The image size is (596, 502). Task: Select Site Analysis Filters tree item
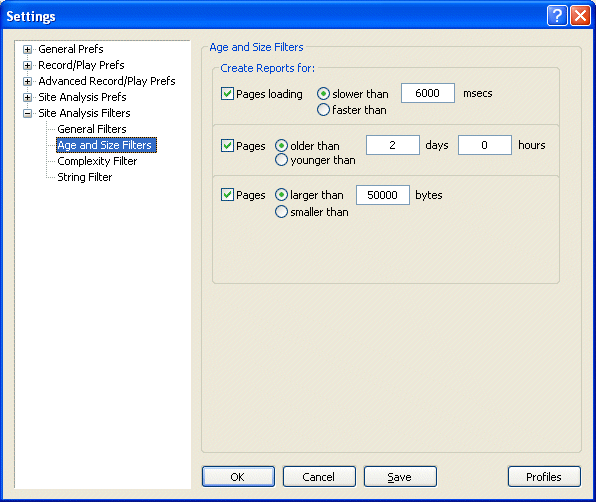pos(84,113)
